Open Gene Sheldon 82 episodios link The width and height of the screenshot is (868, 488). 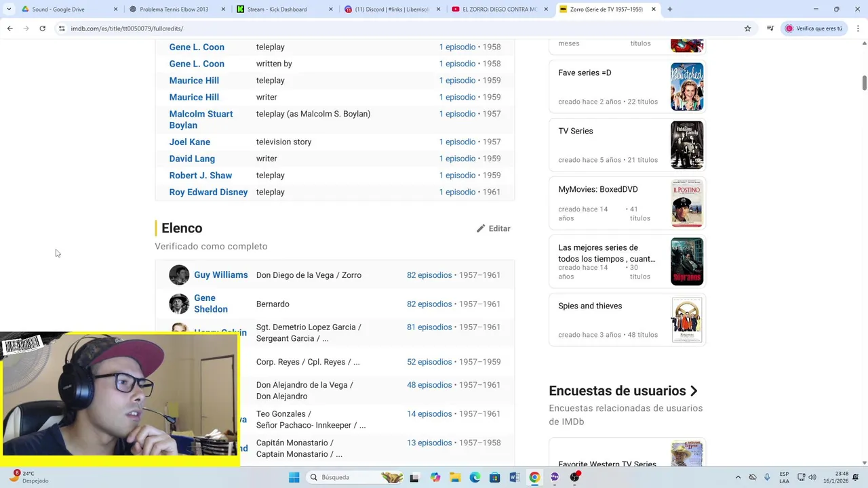[429, 304]
